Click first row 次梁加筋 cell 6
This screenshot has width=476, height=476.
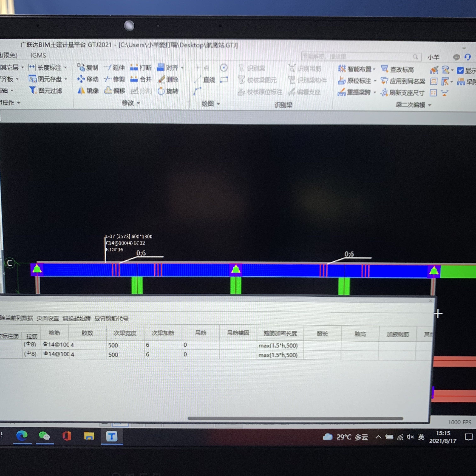coord(163,345)
